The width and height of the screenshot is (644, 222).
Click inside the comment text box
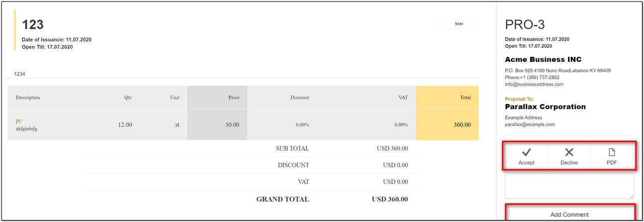569,186
